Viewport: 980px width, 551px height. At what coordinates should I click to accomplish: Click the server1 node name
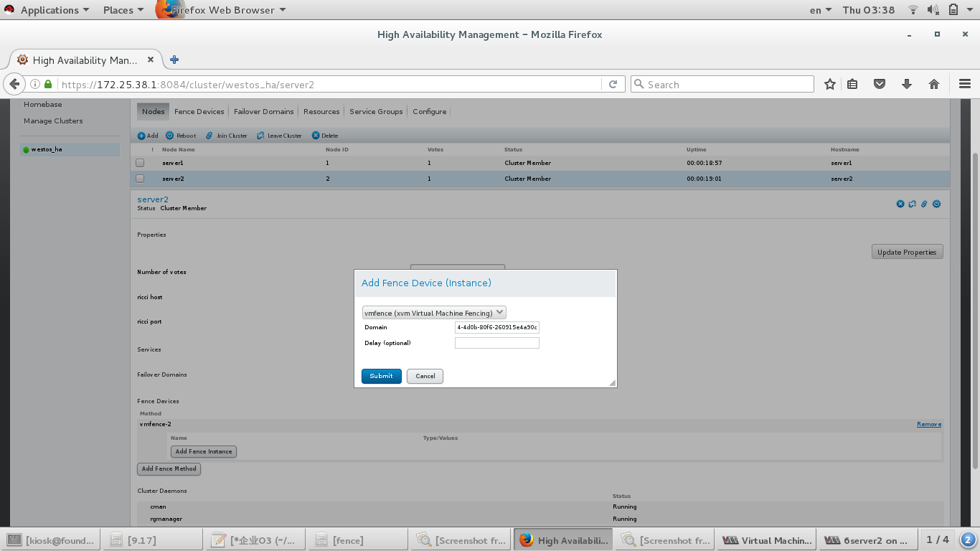173,163
